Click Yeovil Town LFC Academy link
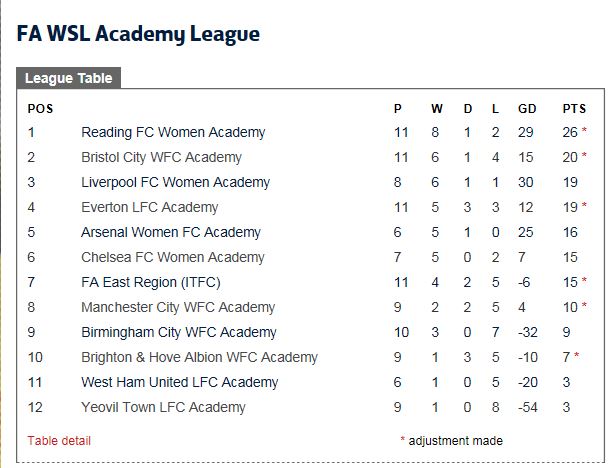 (x=163, y=407)
